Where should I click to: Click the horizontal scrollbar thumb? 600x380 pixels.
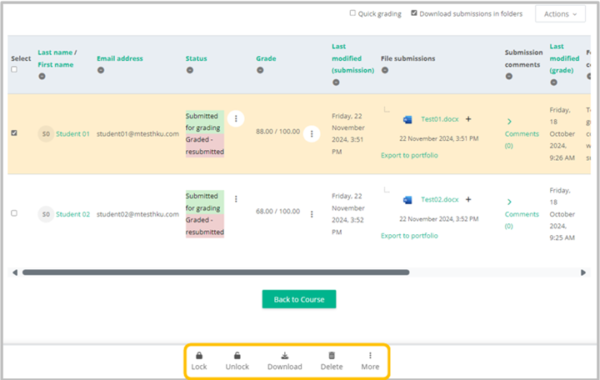pos(215,272)
